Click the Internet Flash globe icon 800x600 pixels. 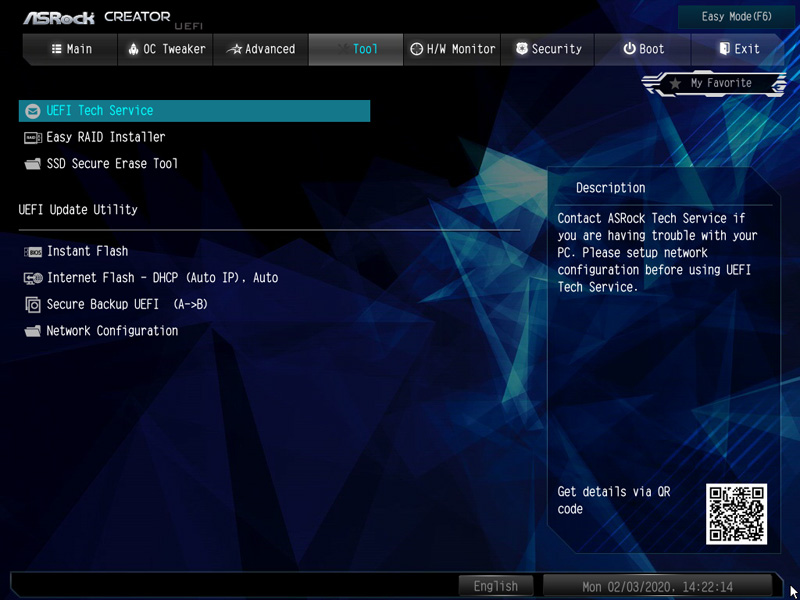[x=33, y=278]
